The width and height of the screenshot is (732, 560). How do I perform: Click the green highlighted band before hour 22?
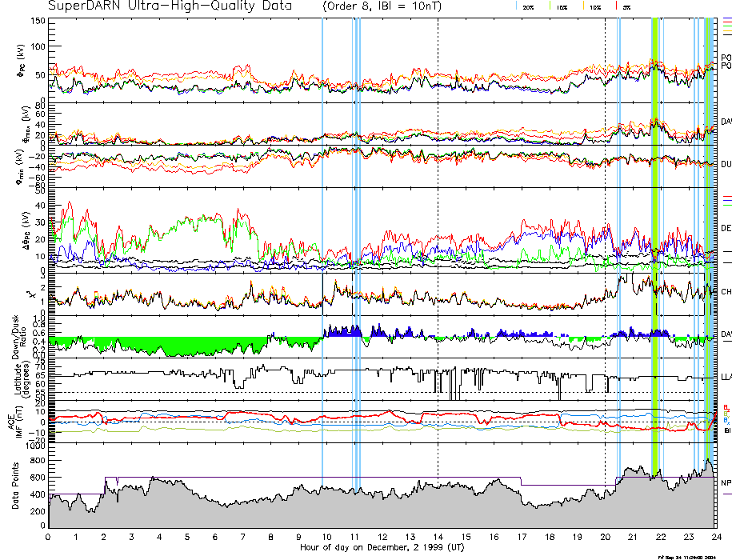(x=654, y=240)
